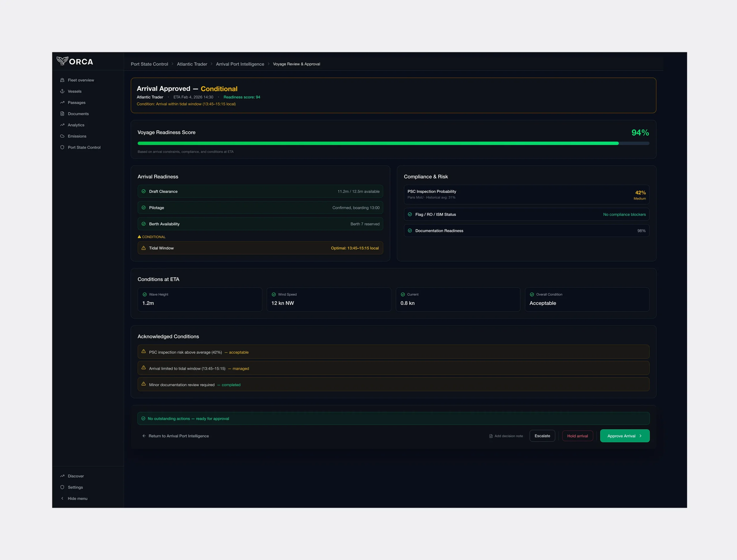Viewport: 737px width, 560px height.
Task: Toggle the Berth Availability check mark
Action: [144, 224]
